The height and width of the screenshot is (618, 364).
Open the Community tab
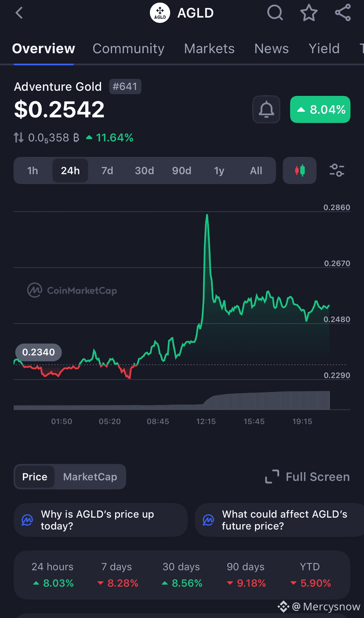click(x=128, y=48)
